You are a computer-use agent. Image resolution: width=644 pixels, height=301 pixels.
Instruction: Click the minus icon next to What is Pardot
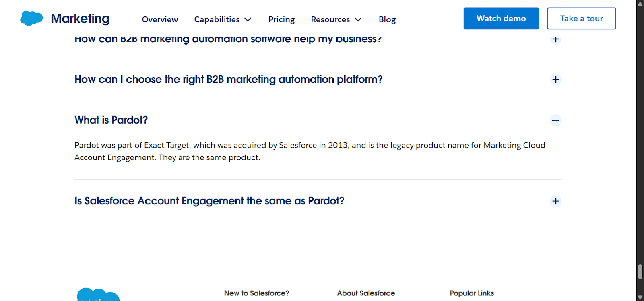[555, 120]
